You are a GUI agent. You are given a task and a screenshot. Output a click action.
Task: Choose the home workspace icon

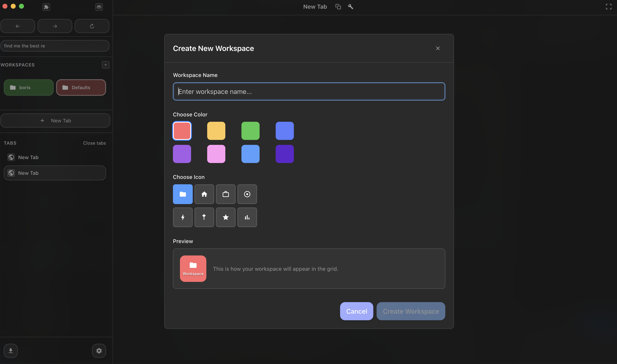point(204,194)
